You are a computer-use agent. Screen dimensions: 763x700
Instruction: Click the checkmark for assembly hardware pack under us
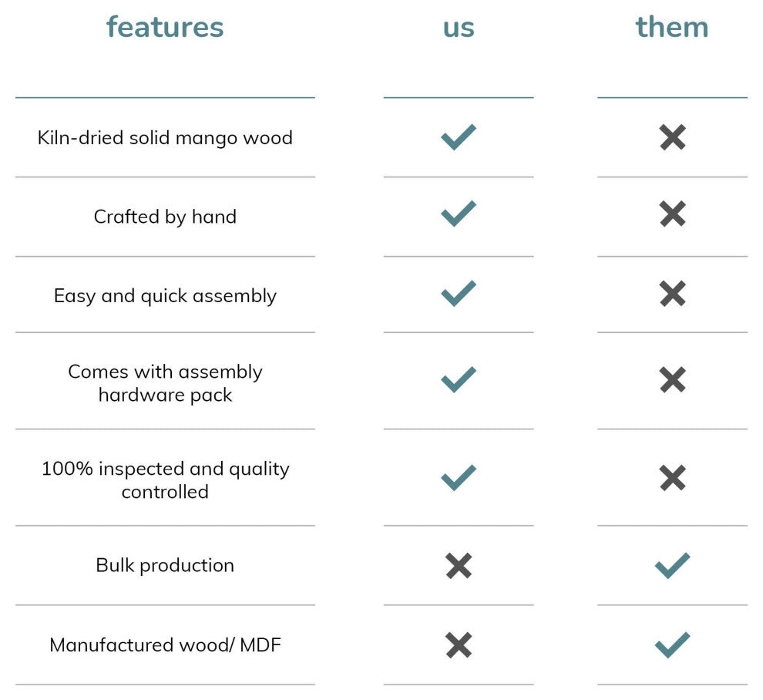click(459, 379)
